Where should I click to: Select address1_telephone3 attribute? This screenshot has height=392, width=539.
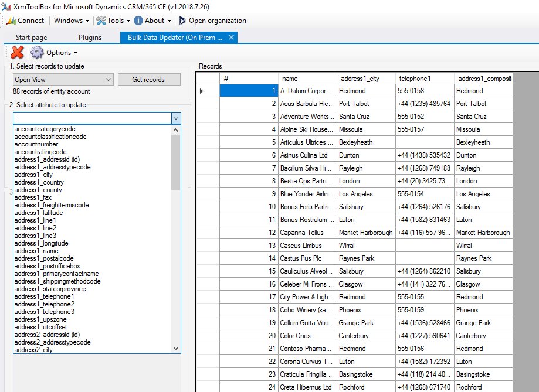click(45, 312)
